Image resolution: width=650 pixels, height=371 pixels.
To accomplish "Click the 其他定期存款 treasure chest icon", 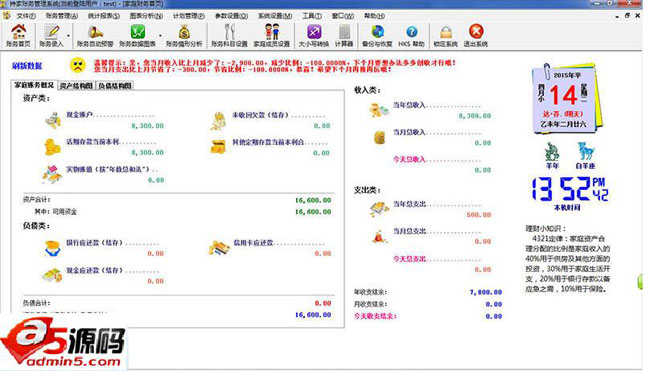I will tap(218, 147).
